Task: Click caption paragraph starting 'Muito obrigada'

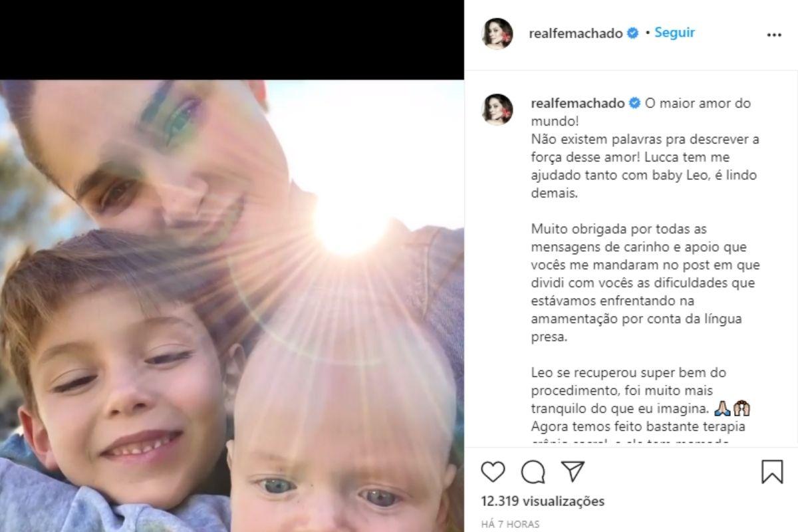Action: pos(645,283)
